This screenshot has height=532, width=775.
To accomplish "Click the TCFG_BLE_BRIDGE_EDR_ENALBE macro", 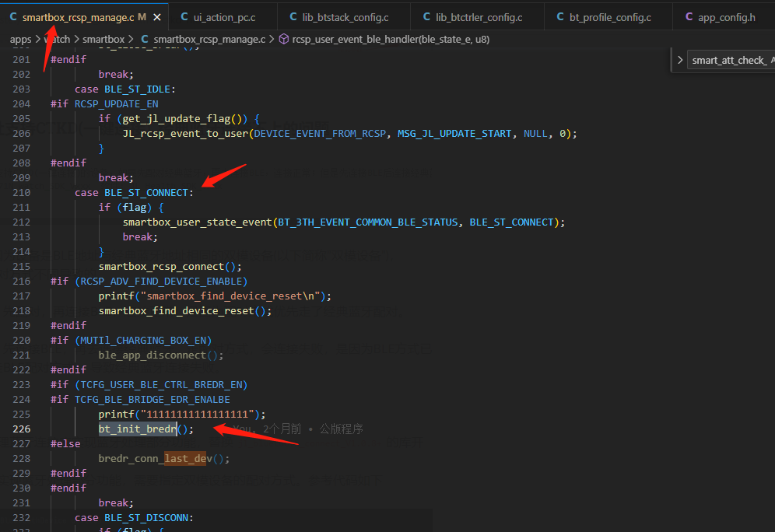I will point(153,400).
